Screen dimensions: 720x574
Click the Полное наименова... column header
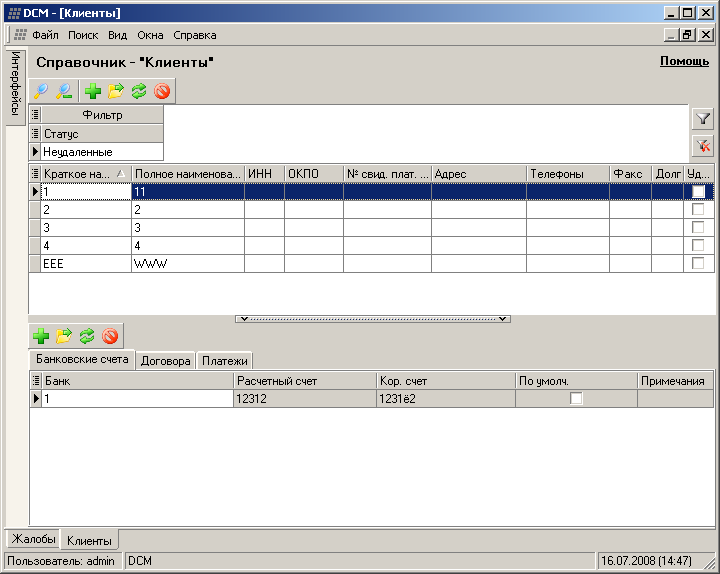pyautogui.click(x=188, y=174)
